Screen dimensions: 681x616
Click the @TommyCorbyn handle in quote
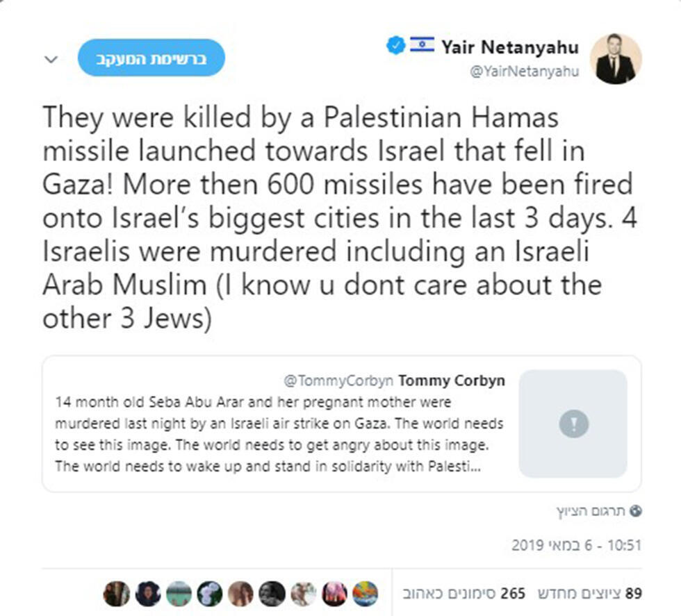pyautogui.click(x=338, y=381)
